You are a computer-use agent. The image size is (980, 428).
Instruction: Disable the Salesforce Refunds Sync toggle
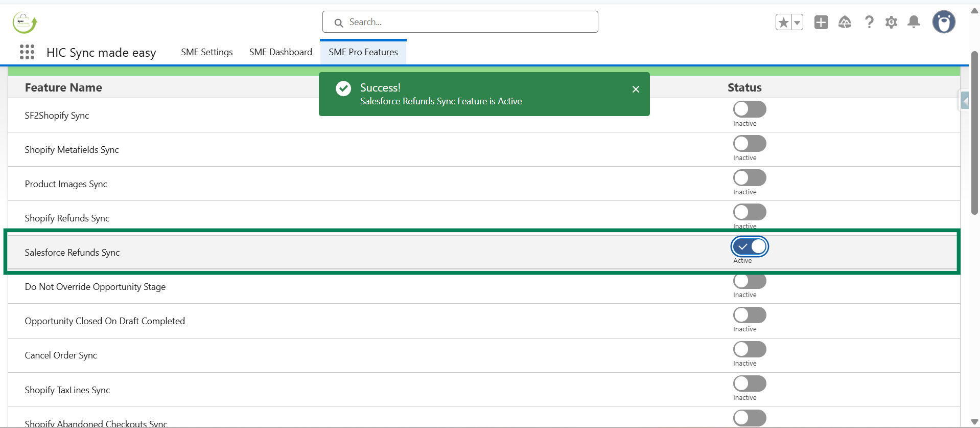750,246
